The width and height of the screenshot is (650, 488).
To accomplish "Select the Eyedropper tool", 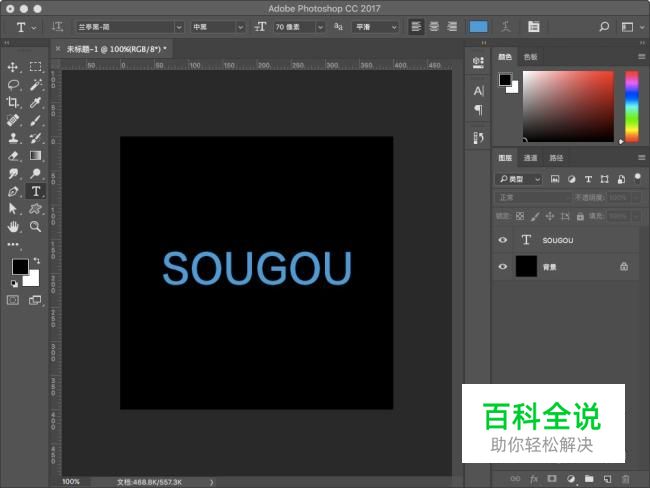I will pyautogui.click(x=35, y=102).
